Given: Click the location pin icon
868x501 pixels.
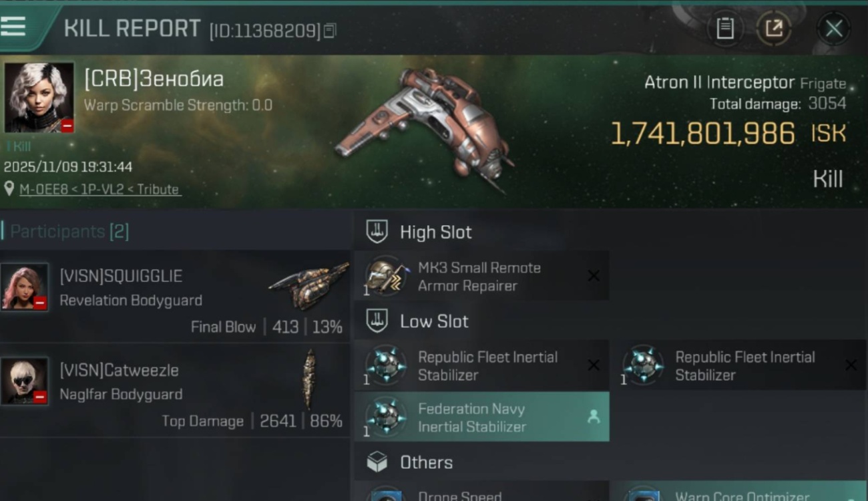Looking at the screenshot, I should tap(9, 189).
